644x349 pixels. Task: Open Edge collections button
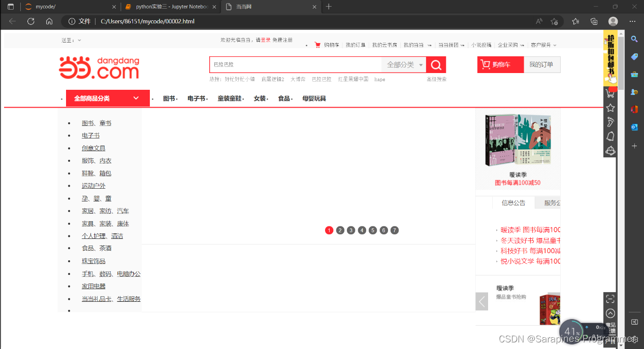click(x=594, y=21)
